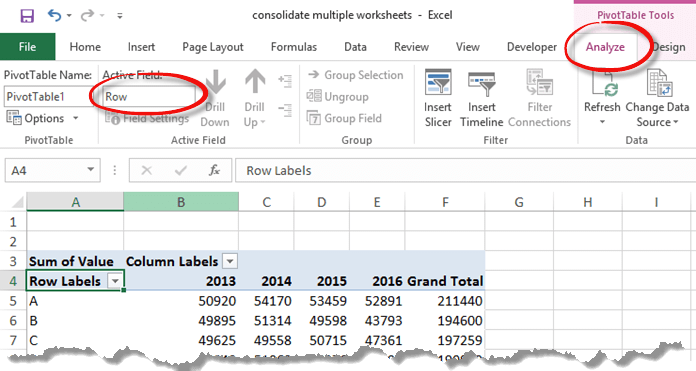Click cell containing 43793
The width and height of the screenshot is (696, 371).
(377, 320)
